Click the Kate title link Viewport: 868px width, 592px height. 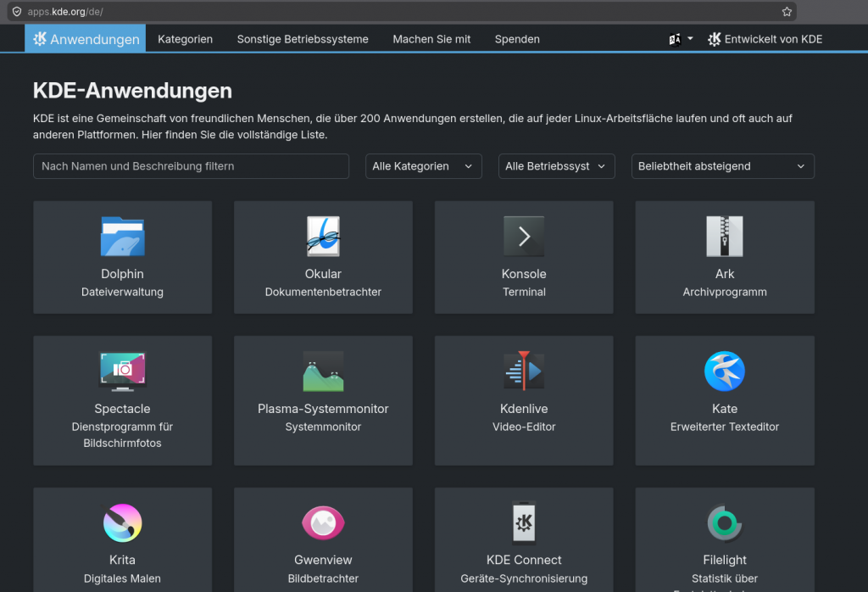pyautogui.click(x=725, y=409)
